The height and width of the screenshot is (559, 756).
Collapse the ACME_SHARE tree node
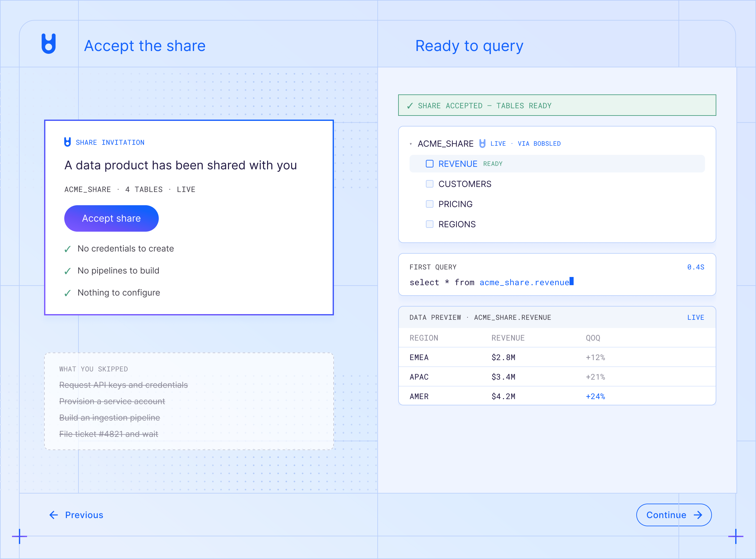click(x=411, y=144)
